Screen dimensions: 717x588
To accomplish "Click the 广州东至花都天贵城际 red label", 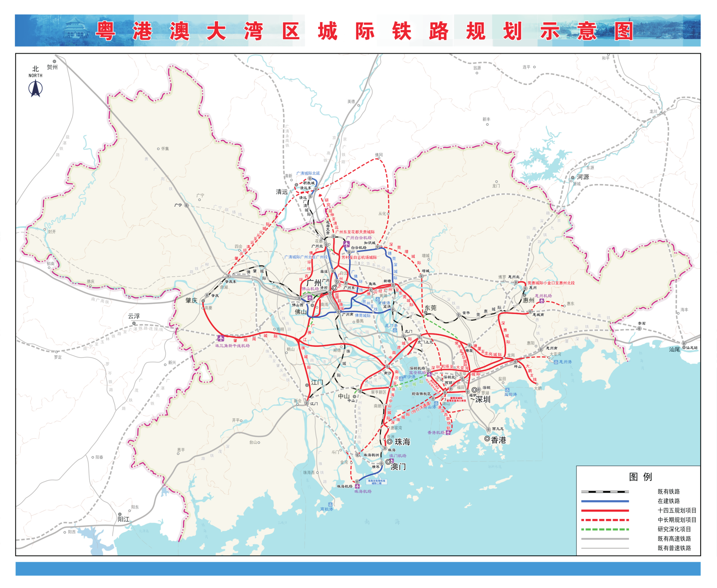I will pyautogui.click(x=355, y=232).
